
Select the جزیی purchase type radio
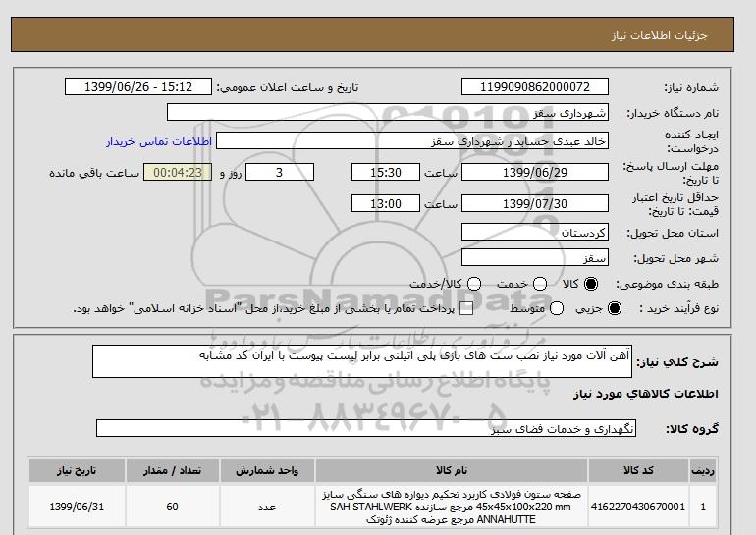tap(615, 308)
